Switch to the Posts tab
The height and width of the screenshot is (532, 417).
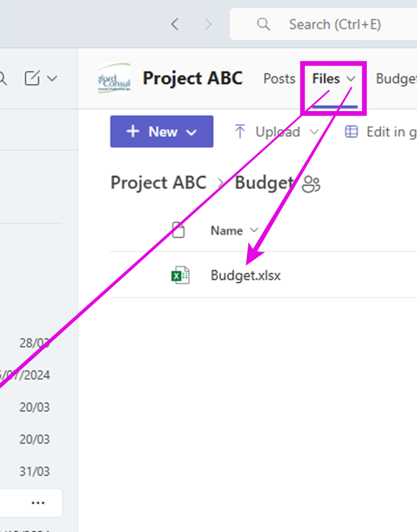(x=279, y=79)
